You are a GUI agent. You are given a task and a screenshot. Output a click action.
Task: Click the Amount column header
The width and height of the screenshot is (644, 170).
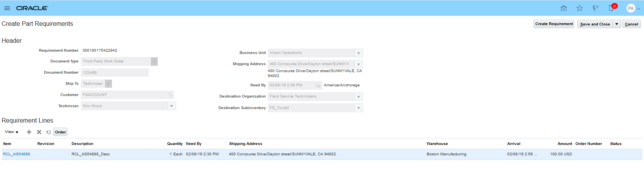565,144
